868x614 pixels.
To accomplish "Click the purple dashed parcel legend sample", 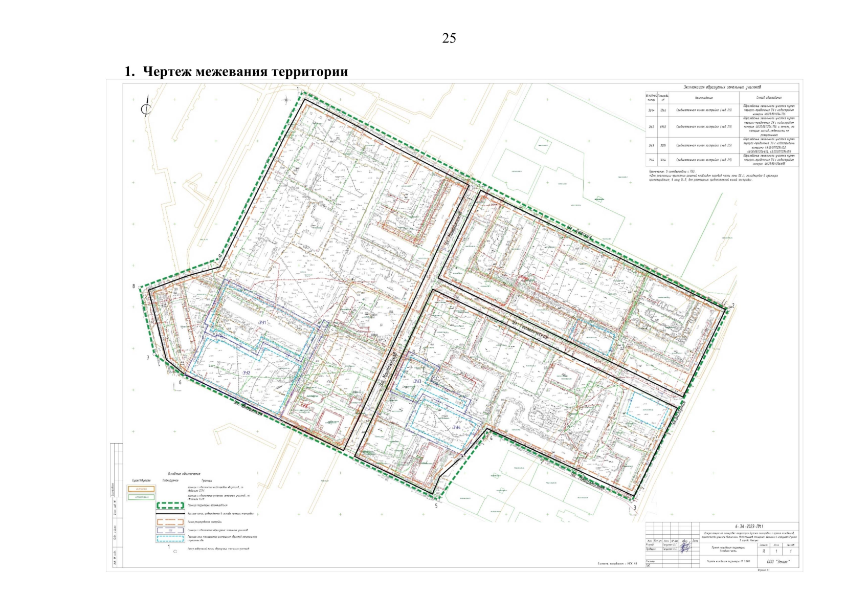I will pyautogui.click(x=170, y=530).
